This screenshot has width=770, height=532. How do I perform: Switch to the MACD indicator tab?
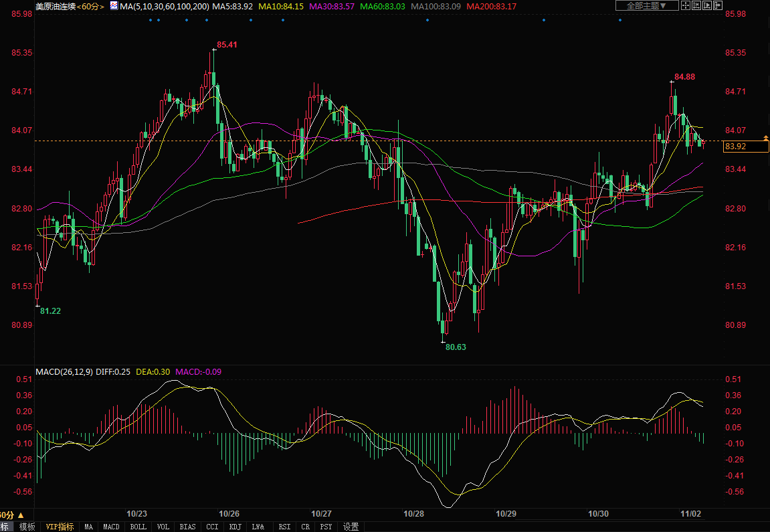111,527
